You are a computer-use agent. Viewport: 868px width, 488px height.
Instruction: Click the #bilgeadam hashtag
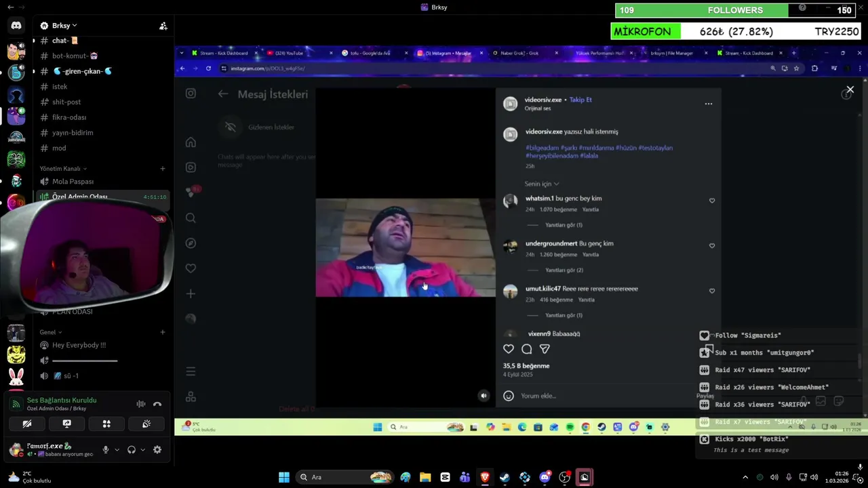tap(542, 148)
